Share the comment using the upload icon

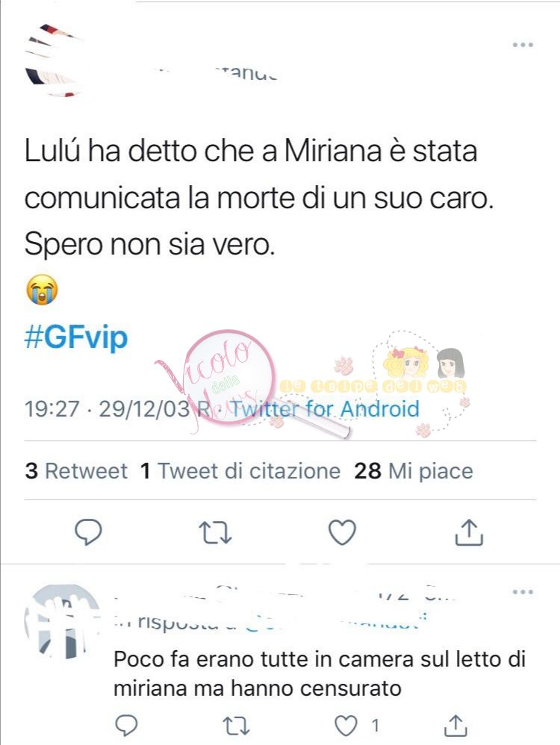coord(455,725)
